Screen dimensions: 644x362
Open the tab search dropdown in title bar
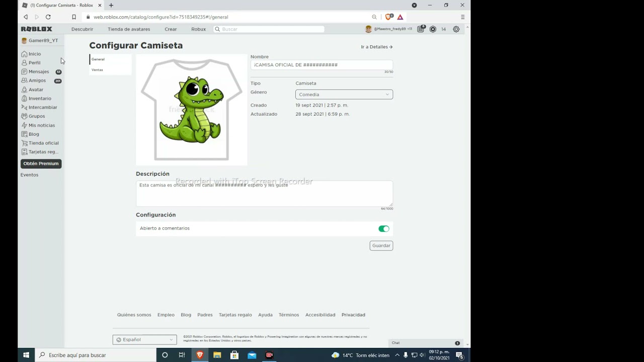coord(414,5)
